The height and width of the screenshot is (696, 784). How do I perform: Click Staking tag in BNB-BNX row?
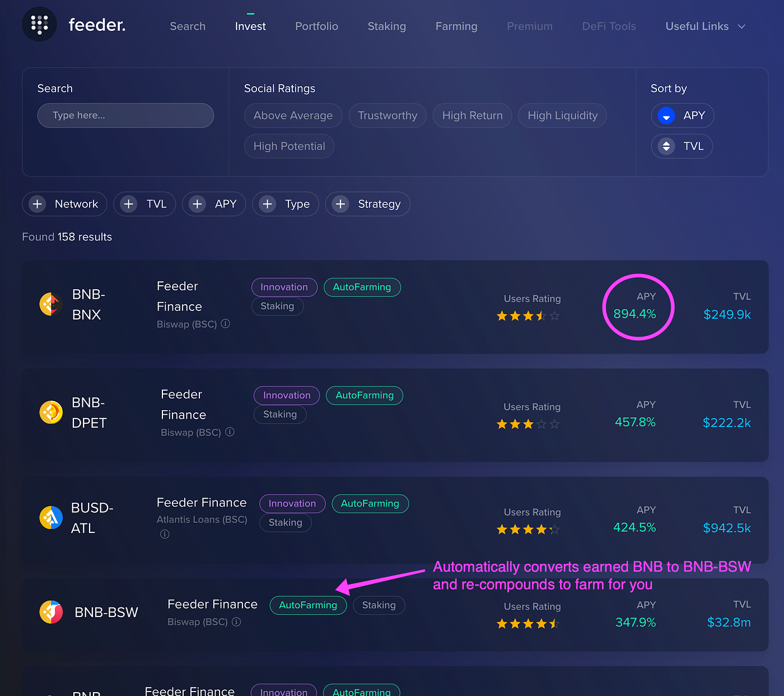(277, 306)
